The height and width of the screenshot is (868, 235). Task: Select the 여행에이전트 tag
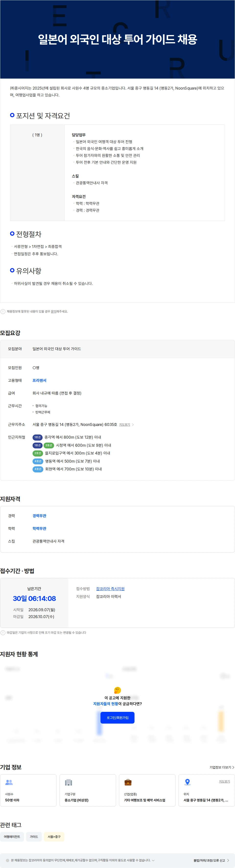pos(12,837)
